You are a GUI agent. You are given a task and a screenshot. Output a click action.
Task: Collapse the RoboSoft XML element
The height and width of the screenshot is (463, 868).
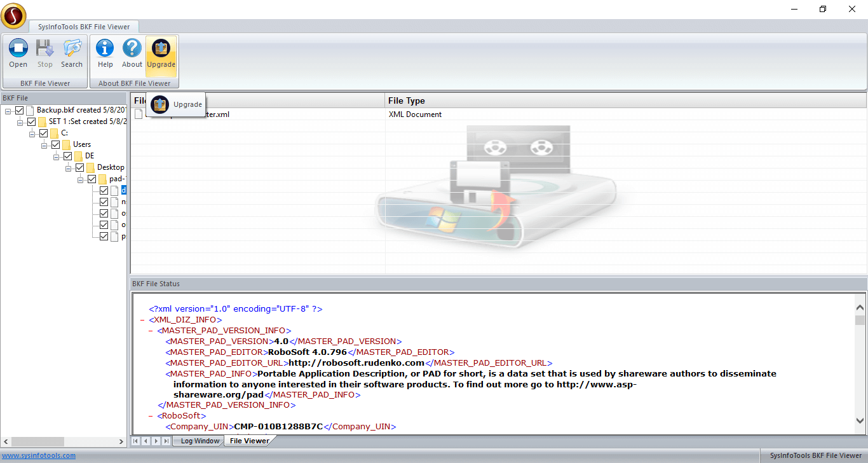[x=151, y=416]
